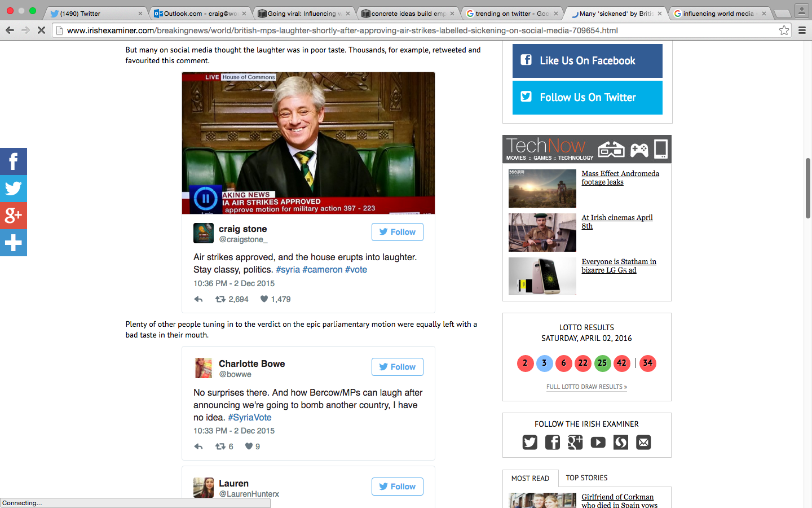The image size is (812, 508).
Task: Open TechNow tablet technology icon
Action: point(660,149)
